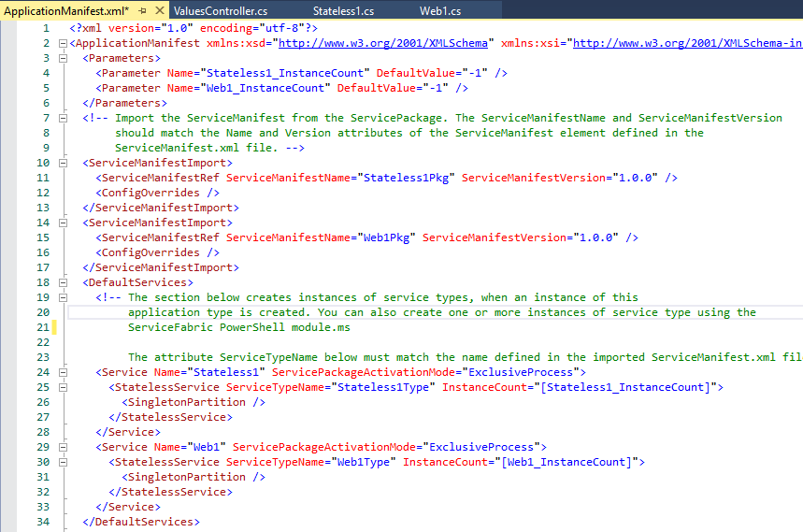Collapse the Parameters element on line 3

pyautogui.click(x=63, y=58)
